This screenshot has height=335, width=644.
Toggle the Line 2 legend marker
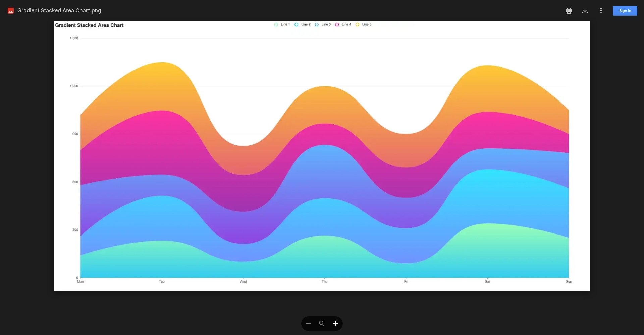coord(297,25)
